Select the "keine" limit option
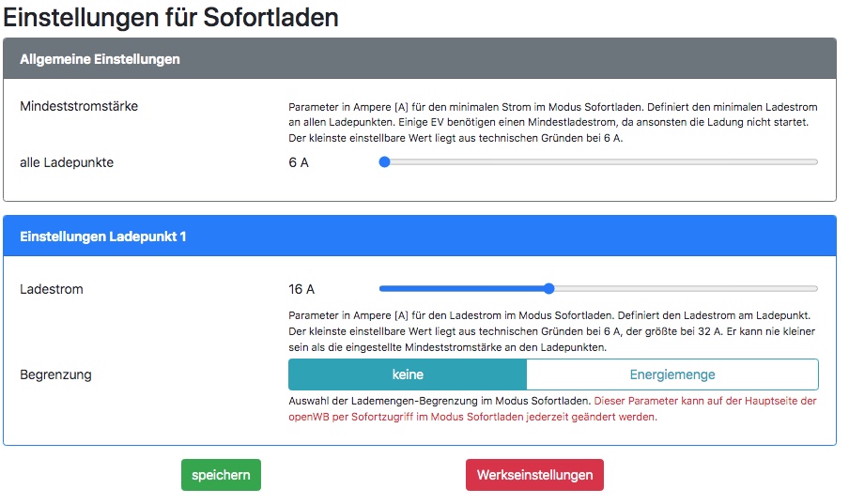Viewport: 849px width, 504px height. [407, 374]
